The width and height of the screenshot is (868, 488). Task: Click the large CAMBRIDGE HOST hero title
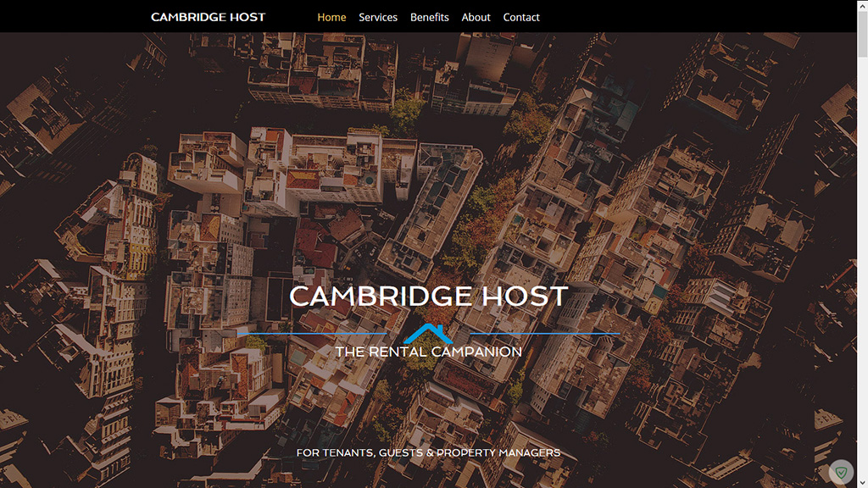click(x=428, y=296)
